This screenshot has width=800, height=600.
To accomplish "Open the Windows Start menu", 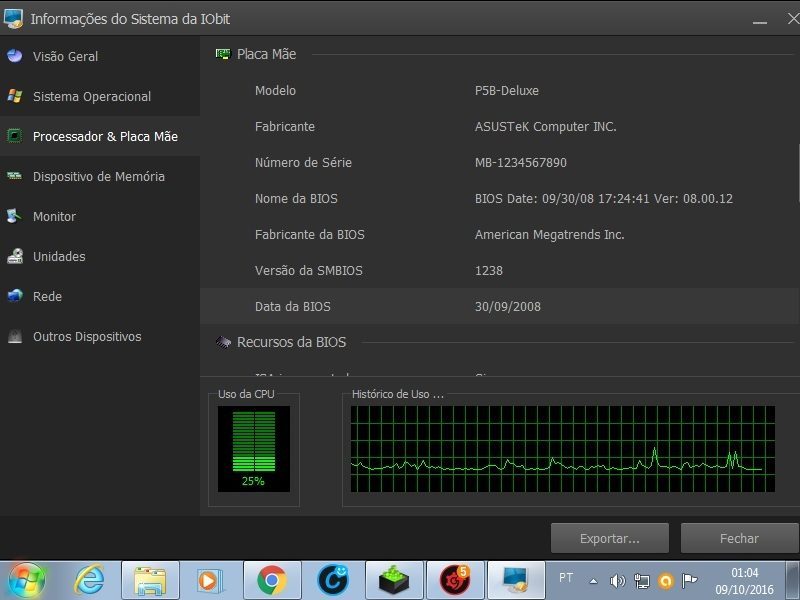I will pos(26,581).
